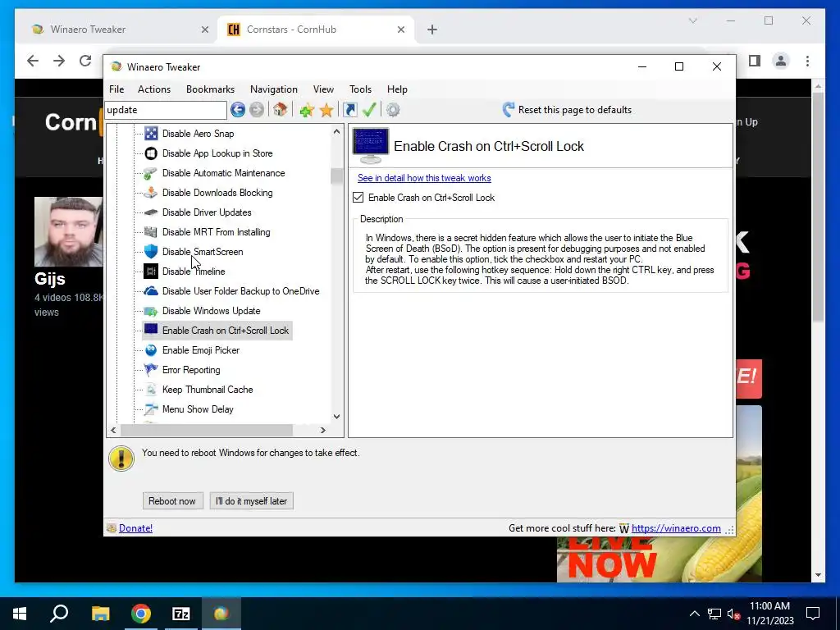The height and width of the screenshot is (630, 840).
Task: Open the https://winaero.com link
Action: (676, 528)
